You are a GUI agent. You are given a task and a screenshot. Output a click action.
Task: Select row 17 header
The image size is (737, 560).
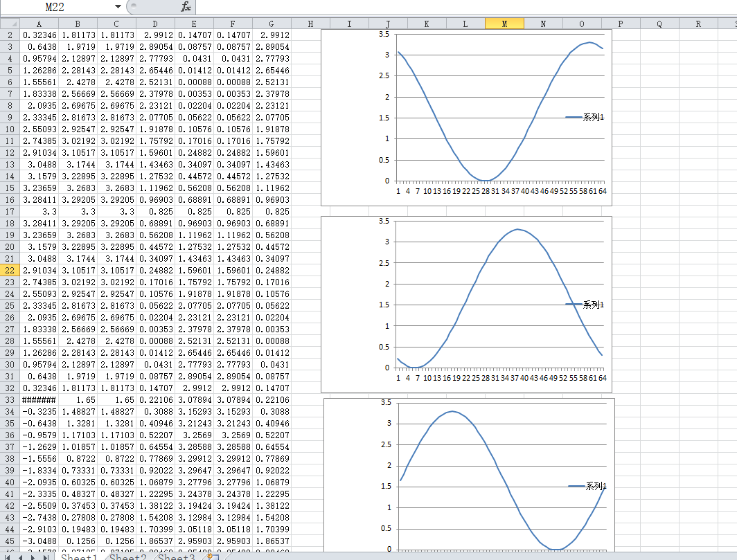[10, 211]
